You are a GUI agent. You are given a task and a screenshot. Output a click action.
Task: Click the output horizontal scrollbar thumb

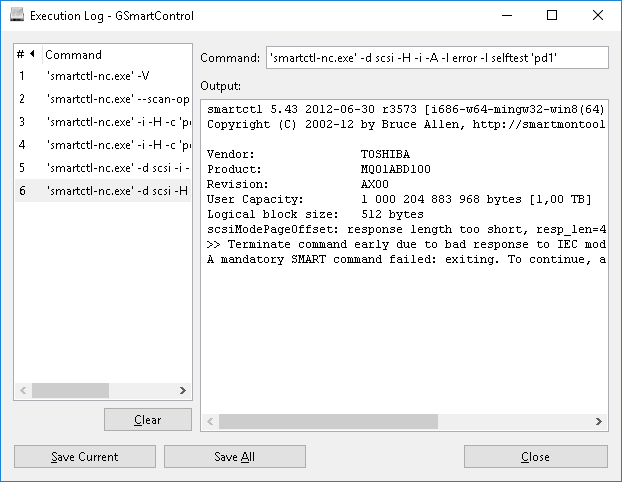(328, 421)
